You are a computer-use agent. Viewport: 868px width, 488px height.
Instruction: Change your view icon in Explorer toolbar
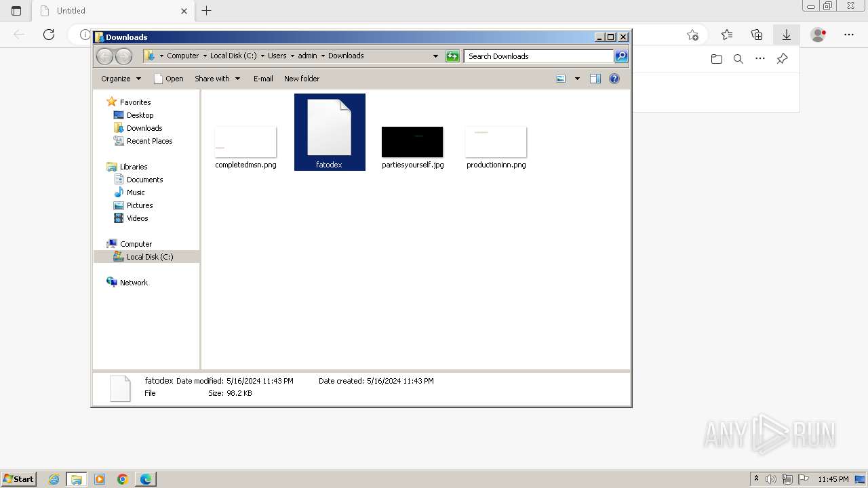click(561, 79)
